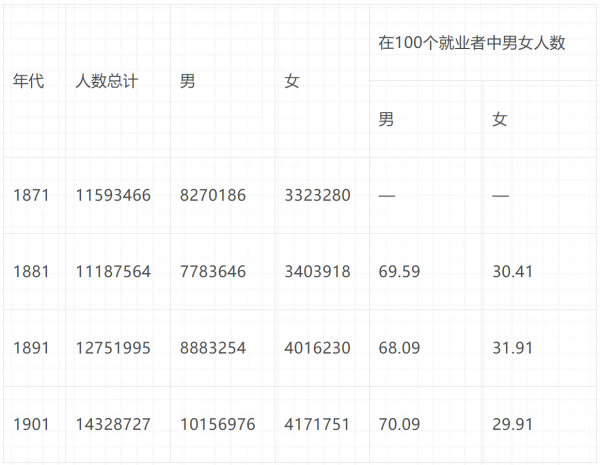Click the cell showing 3323280
Screen dimensions: 600x465
click(x=322, y=195)
